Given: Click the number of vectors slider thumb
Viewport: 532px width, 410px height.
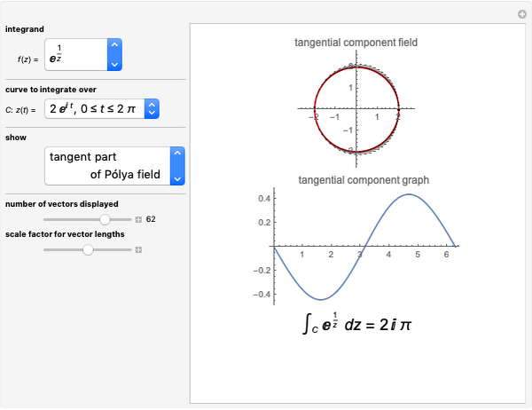Looking at the screenshot, I should (105, 218).
